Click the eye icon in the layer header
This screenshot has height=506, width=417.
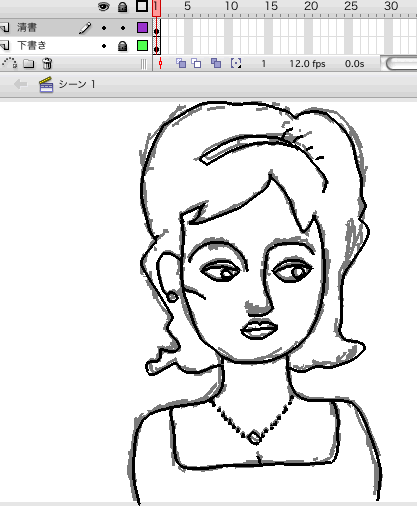pyautogui.click(x=104, y=7)
